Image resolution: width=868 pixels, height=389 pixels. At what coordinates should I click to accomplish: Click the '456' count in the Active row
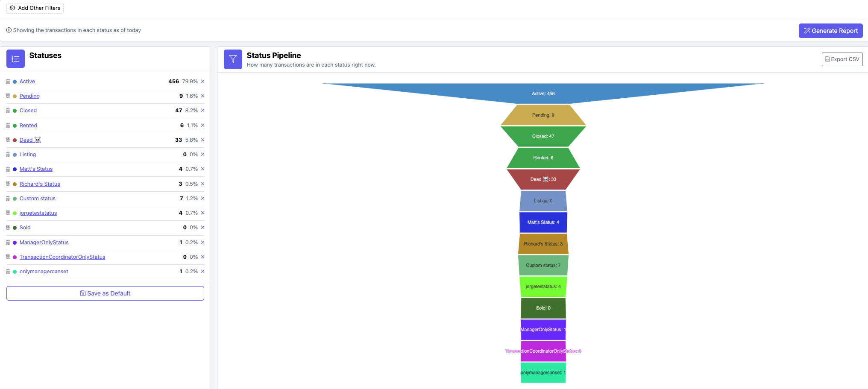(174, 82)
